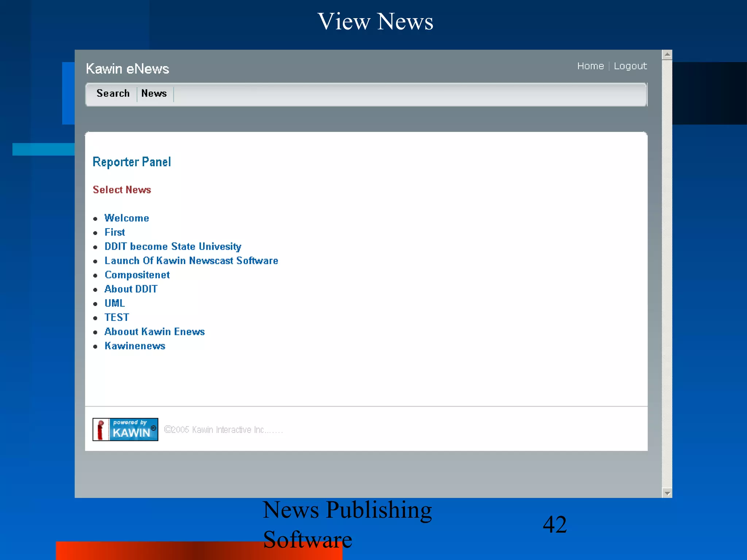Click the powered by KAWIN logo
Image resolution: width=747 pixels, height=560 pixels.
(x=125, y=429)
